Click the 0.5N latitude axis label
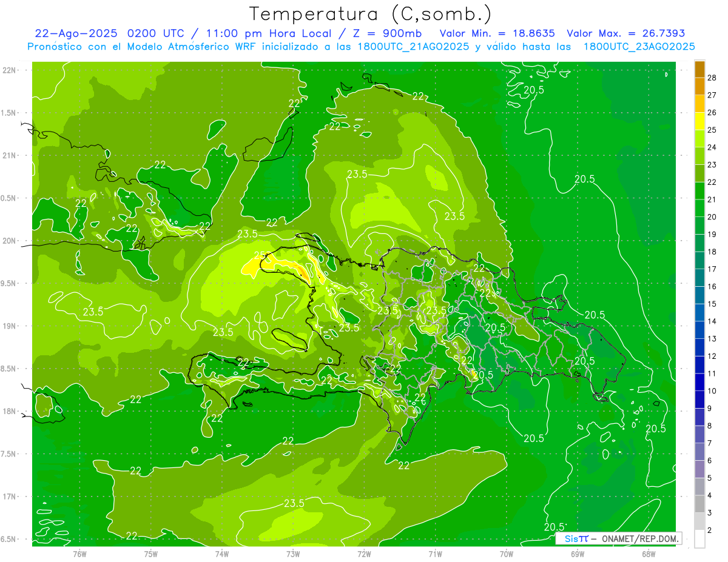The image size is (728, 562). pos(8,198)
